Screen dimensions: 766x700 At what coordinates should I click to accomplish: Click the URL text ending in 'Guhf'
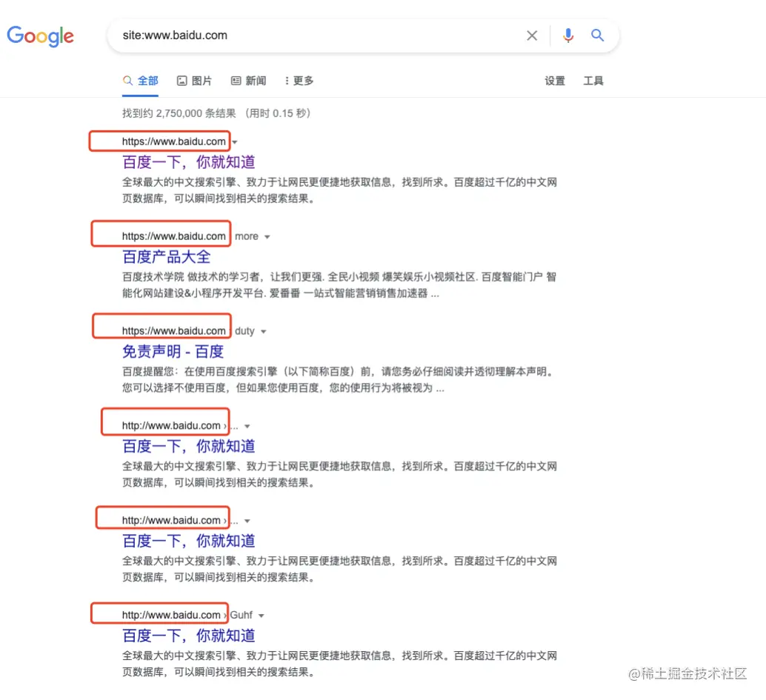click(x=187, y=615)
